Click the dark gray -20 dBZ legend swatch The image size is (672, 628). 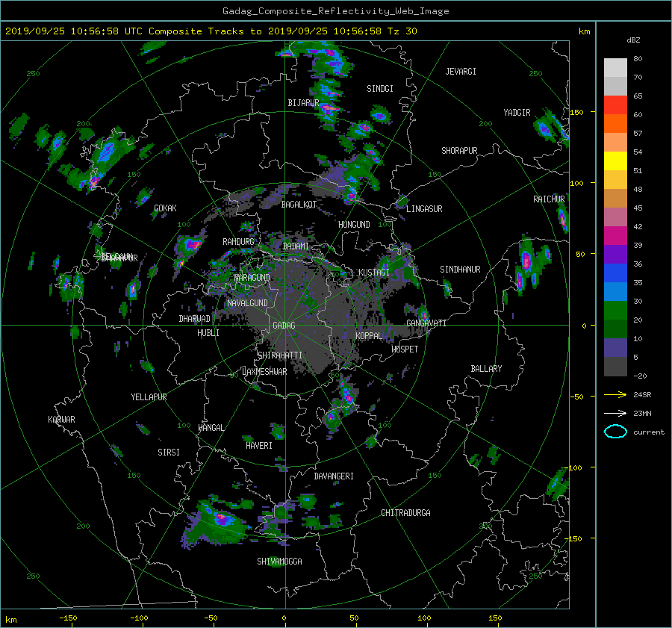615,367
